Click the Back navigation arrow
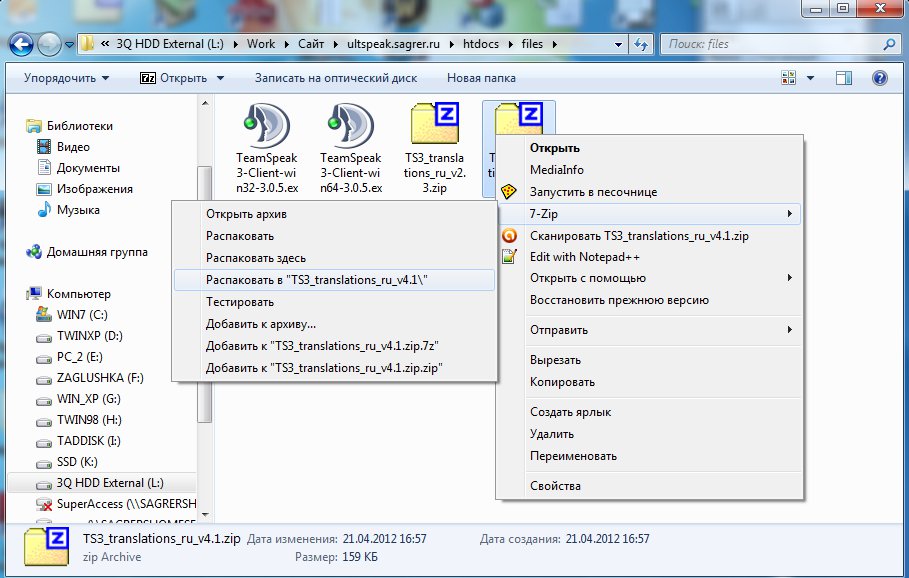The image size is (909, 578). (20, 44)
